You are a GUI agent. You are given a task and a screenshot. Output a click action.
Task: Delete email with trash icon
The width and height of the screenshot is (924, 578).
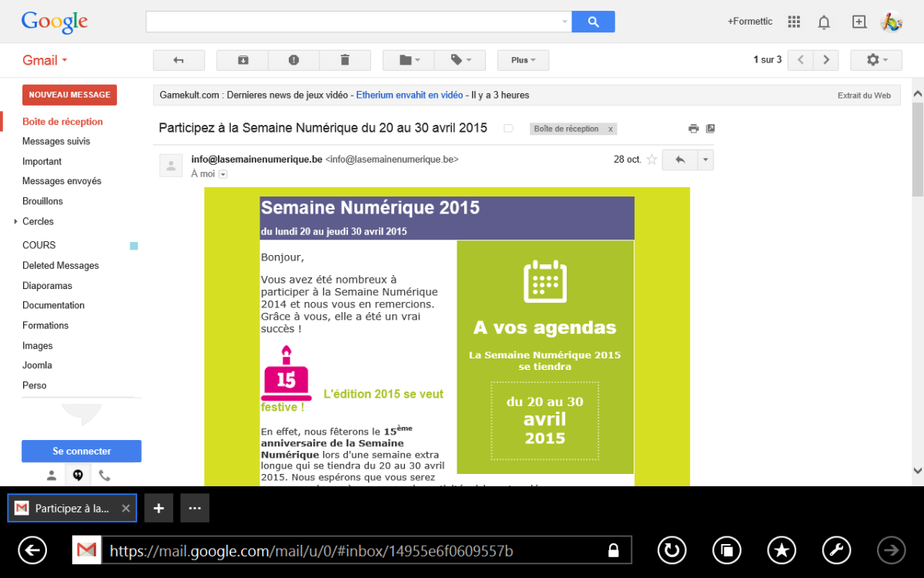[x=345, y=60]
